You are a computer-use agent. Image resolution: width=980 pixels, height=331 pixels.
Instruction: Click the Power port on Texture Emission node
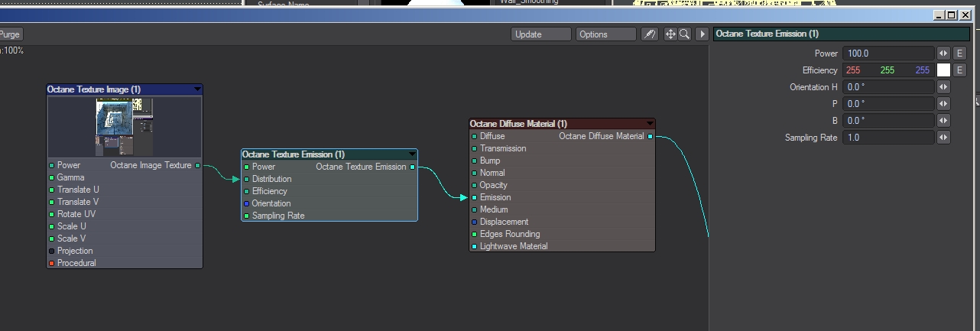click(246, 167)
